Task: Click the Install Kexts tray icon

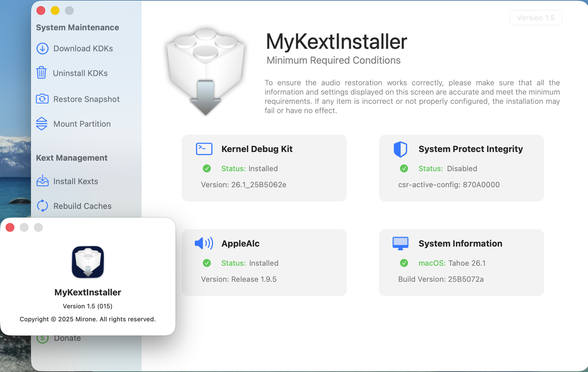Action: tap(42, 181)
